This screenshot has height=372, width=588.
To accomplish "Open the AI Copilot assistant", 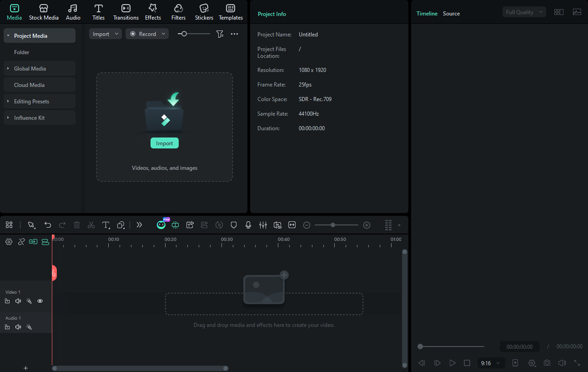I will (161, 224).
